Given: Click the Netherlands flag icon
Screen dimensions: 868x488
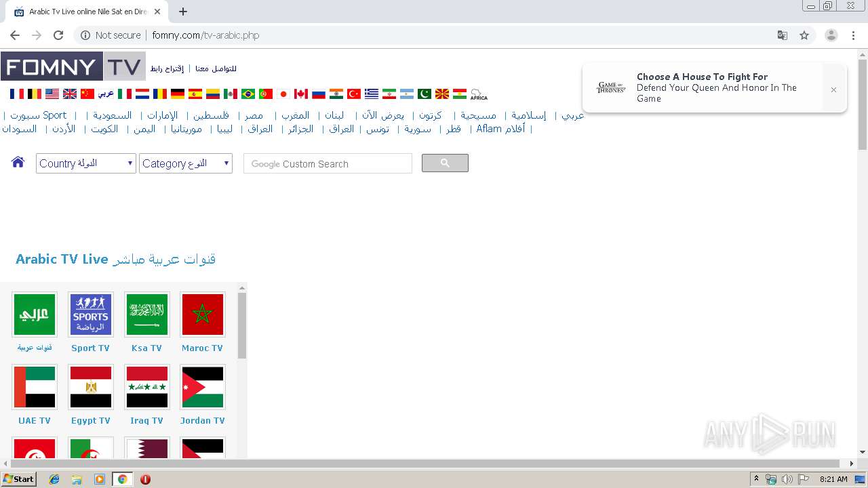Looking at the screenshot, I should [x=142, y=94].
